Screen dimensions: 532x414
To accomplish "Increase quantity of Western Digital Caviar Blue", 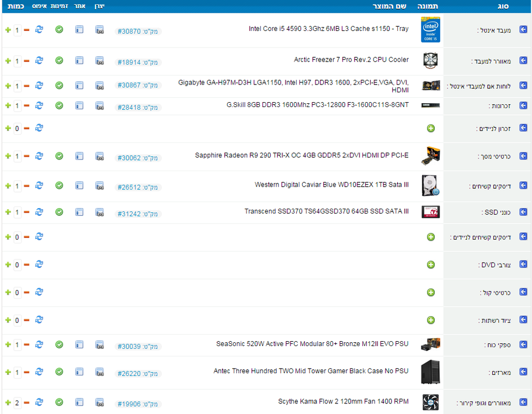I will (x=8, y=186).
